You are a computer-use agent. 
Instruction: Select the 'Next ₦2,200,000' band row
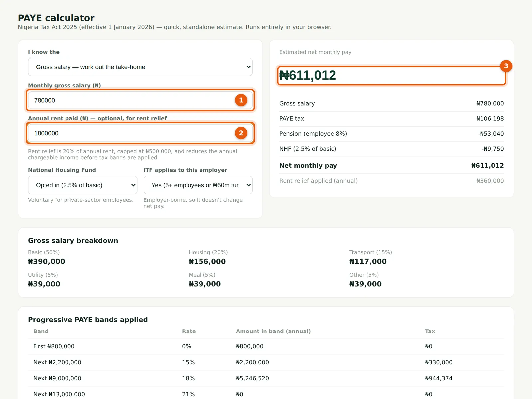click(x=266, y=362)
